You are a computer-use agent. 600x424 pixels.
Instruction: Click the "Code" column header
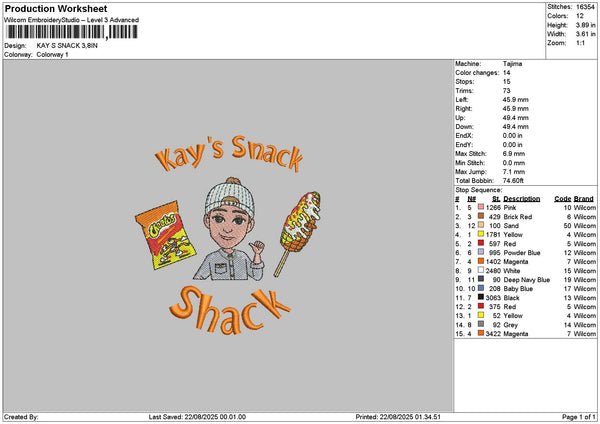[562, 199]
